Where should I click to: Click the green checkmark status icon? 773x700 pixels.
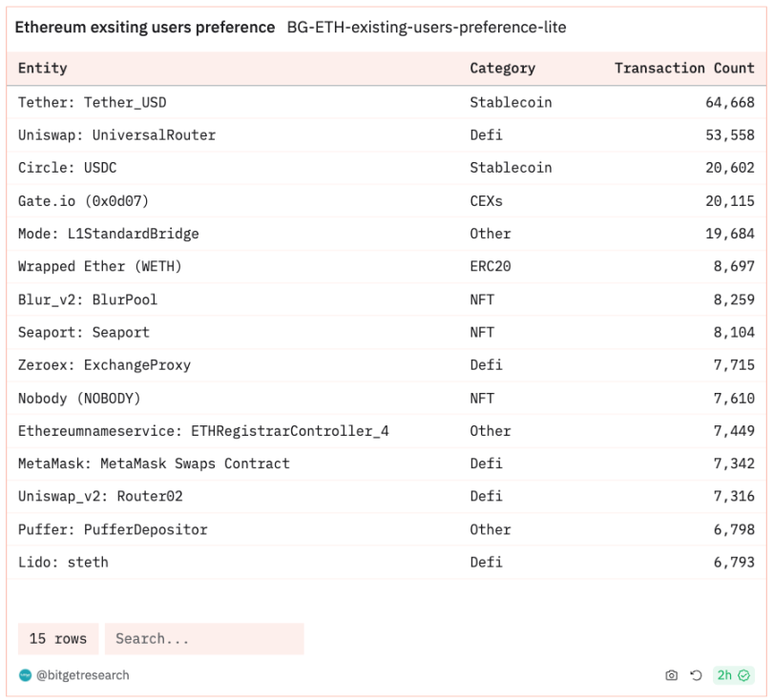click(x=744, y=675)
